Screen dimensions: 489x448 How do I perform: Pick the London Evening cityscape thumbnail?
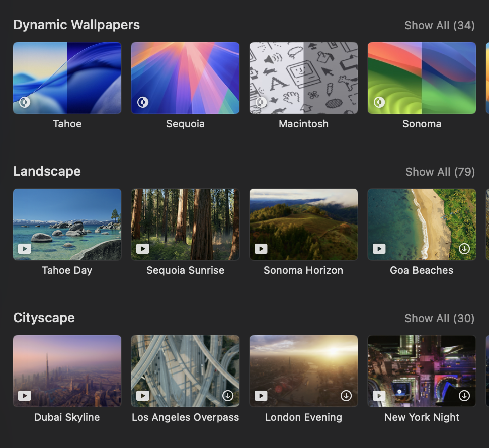tap(303, 371)
